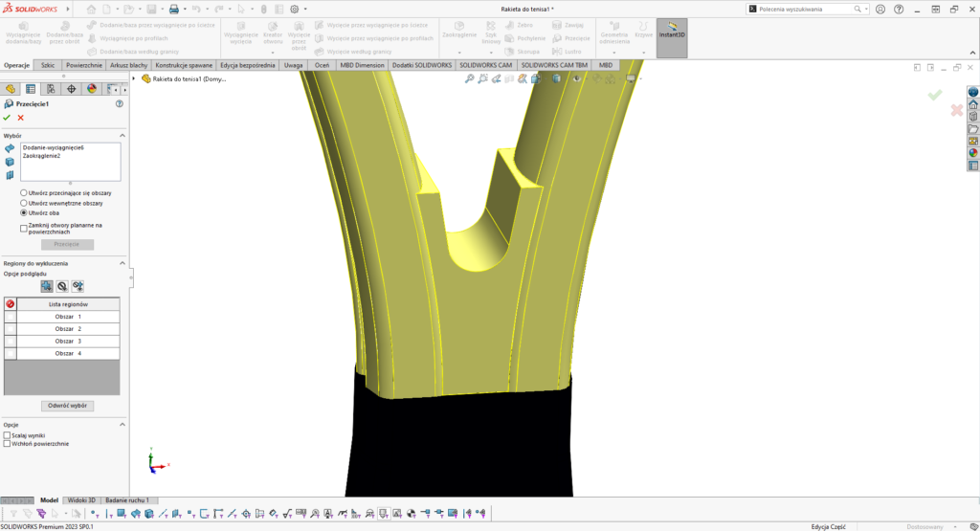Open the ConfigurationManager tab icon
The width and height of the screenshot is (980, 531).
(51, 88)
